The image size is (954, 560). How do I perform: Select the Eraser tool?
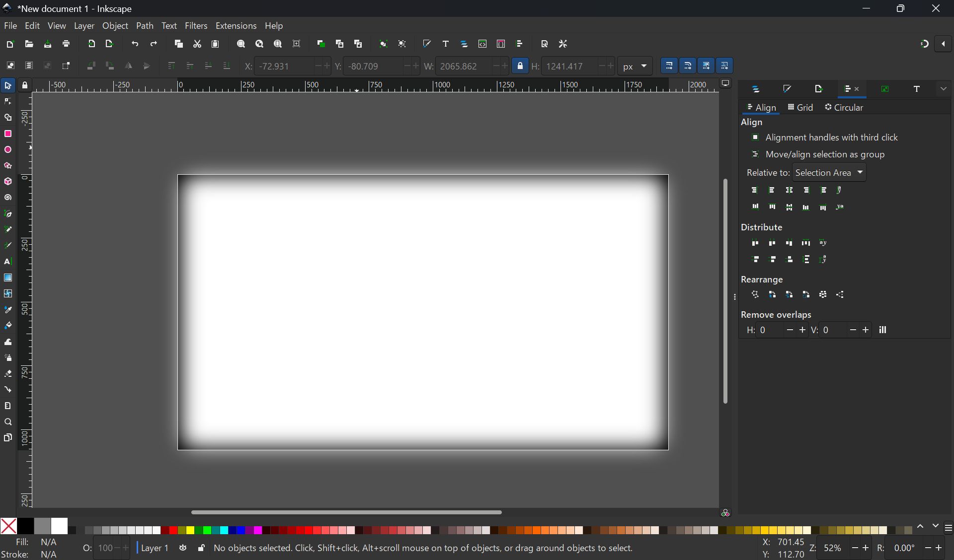click(x=8, y=373)
